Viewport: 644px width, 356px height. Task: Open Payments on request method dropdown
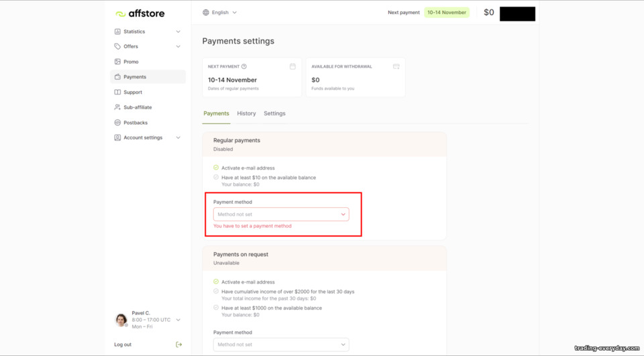(x=281, y=345)
